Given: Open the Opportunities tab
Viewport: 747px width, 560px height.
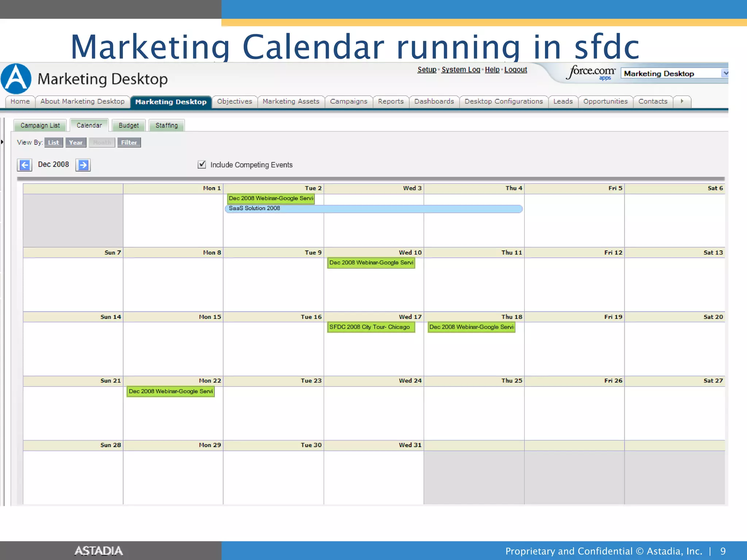Looking at the screenshot, I should pyautogui.click(x=605, y=101).
